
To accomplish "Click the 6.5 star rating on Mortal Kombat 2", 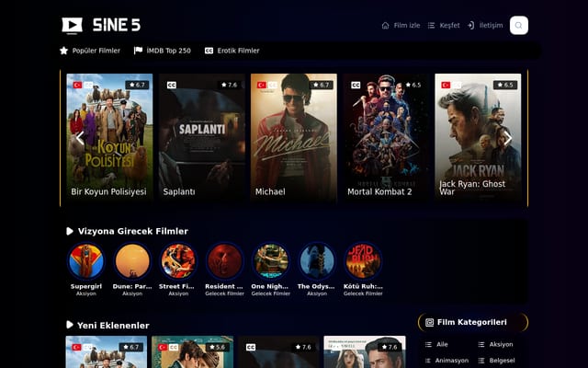I will (413, 85).
